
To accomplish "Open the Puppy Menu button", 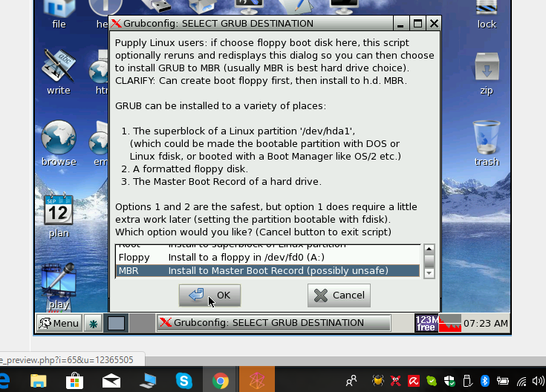I will (59, 324).
